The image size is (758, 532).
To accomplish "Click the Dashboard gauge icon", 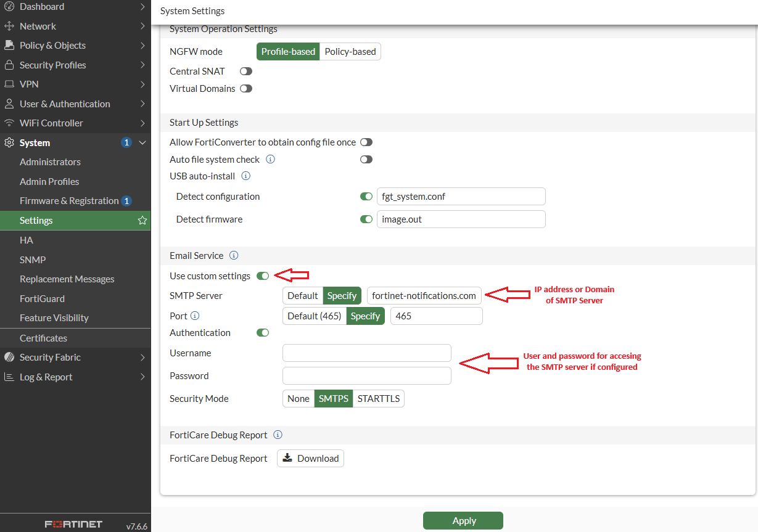I will click(9, 7).
